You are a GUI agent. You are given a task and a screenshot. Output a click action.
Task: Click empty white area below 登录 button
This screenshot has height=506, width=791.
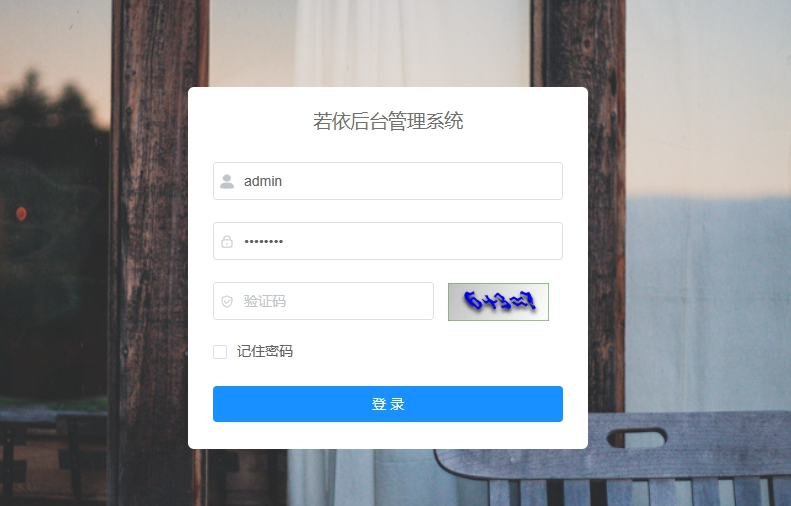click(387, 435)
